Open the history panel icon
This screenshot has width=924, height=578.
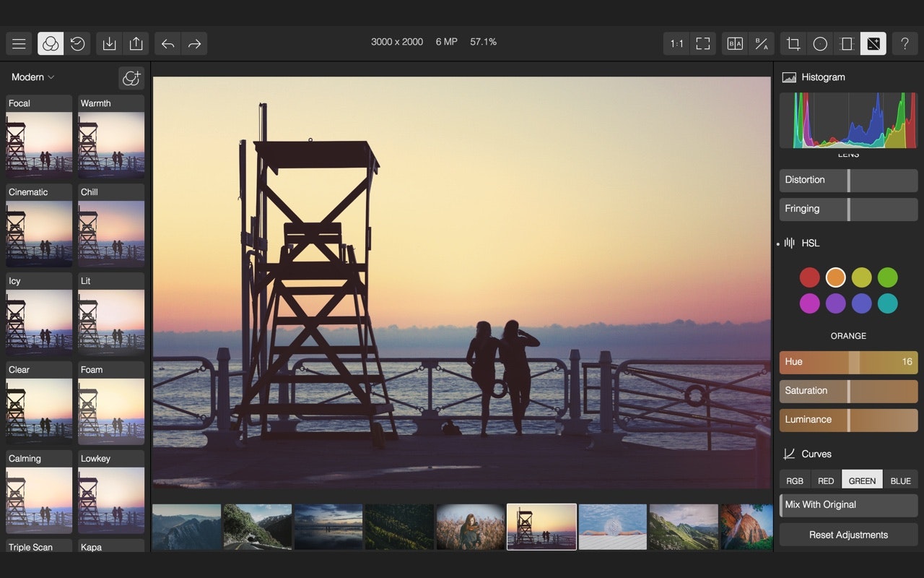77,44
